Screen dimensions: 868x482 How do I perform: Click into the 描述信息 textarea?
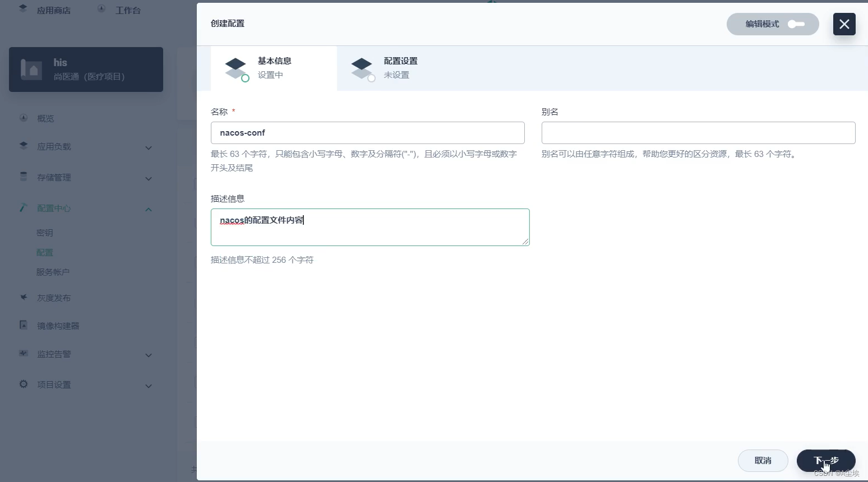pos(370,227)
